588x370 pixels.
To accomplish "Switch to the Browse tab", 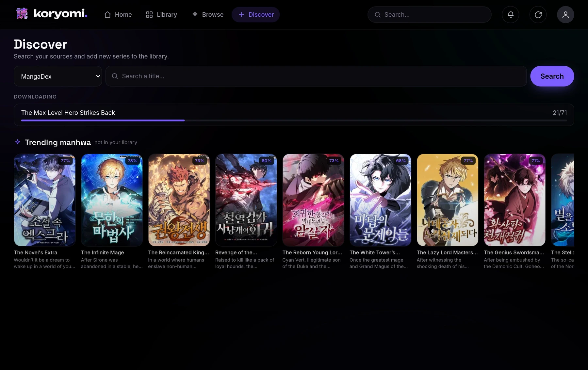I will click(208, 15).
